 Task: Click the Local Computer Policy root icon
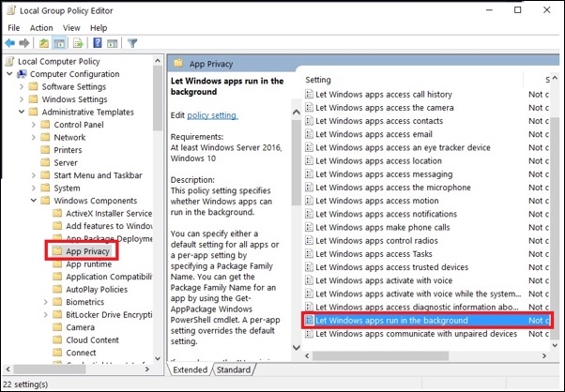point(10,62)
